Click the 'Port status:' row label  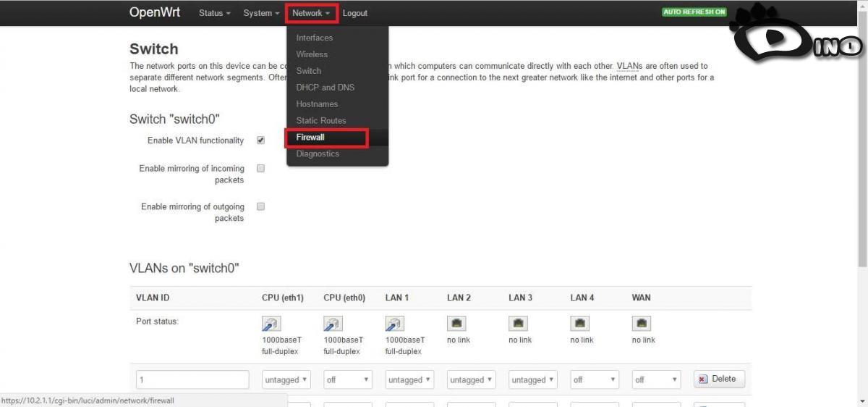pyautogui.click(x=157, y=322)
